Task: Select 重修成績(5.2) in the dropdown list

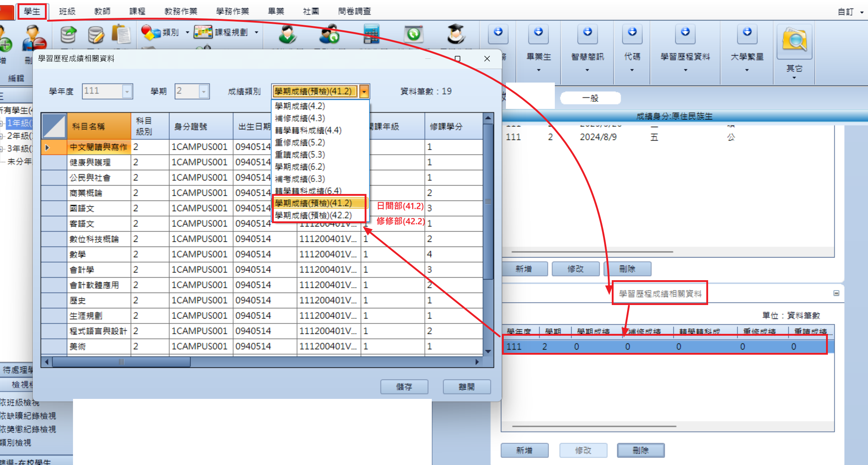Action: pyautogui.click(x=320, y=142)
